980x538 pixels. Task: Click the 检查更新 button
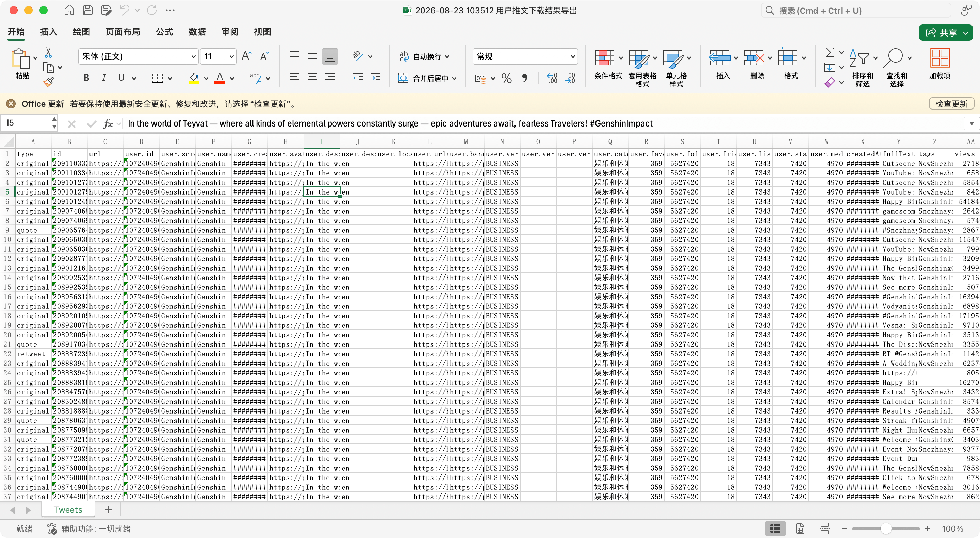[x=951, y=104]
